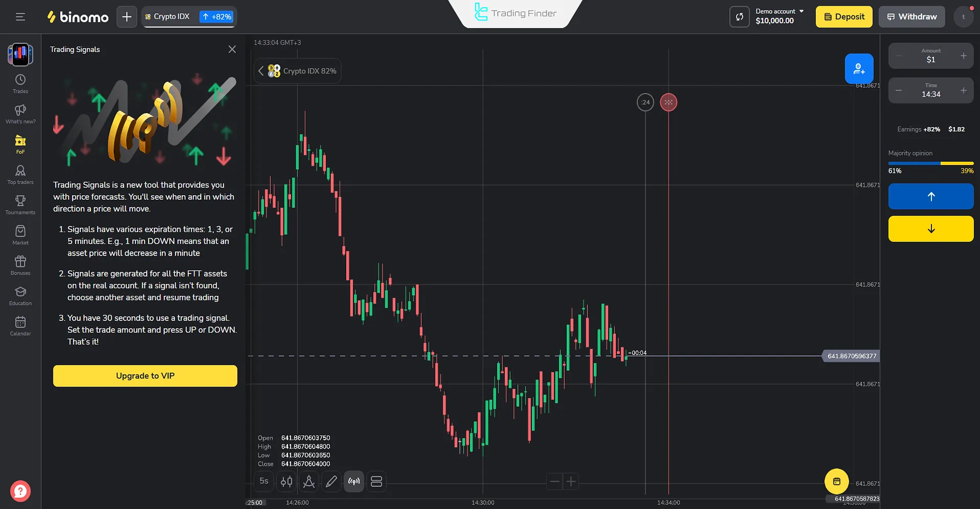Decrease the trade Time with minus
Image resolution: width=980 pixels, height=509 pixels.
coord(899,90)
